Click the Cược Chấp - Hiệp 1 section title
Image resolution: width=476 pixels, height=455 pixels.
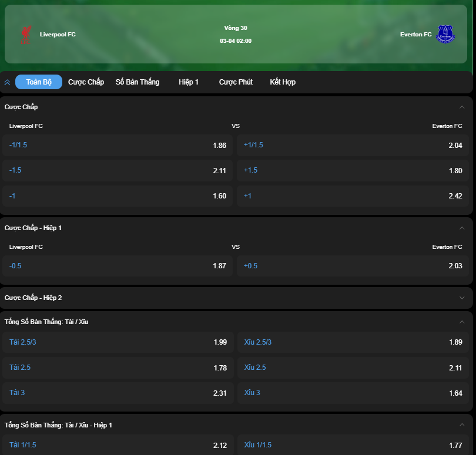pyautogui.click(x=33, y=228)
